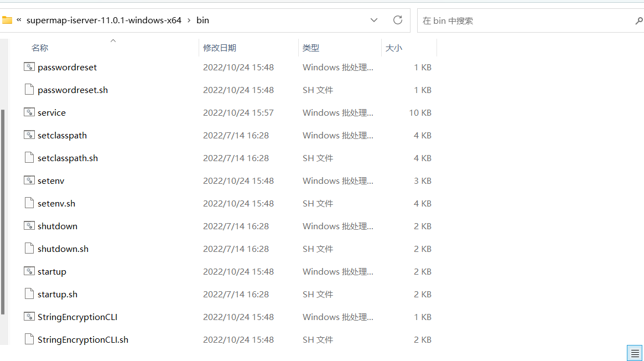Show hidden breadcrumb parent folders via «
644x361 pixels.
click(x=19, y=20)
